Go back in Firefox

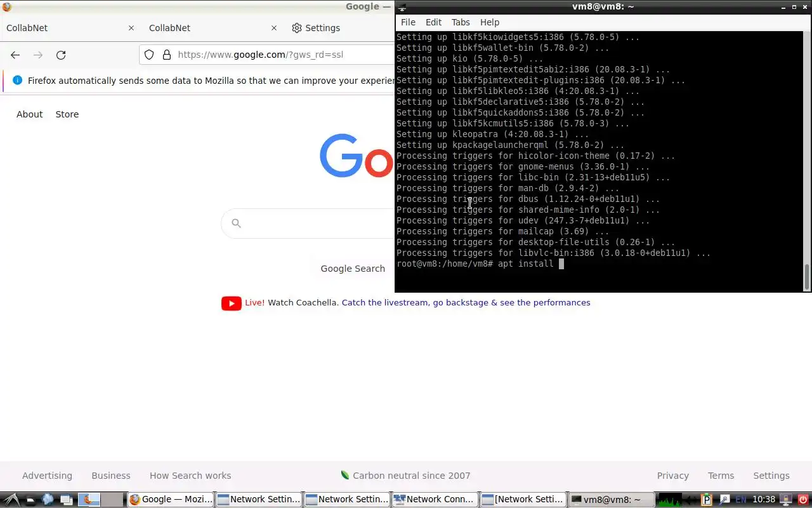[15, 55]
